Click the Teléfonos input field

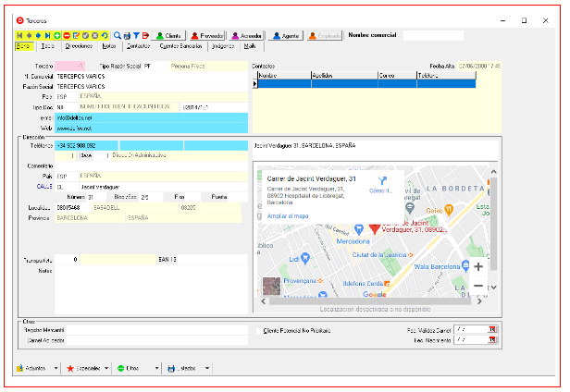coord(85,145)
